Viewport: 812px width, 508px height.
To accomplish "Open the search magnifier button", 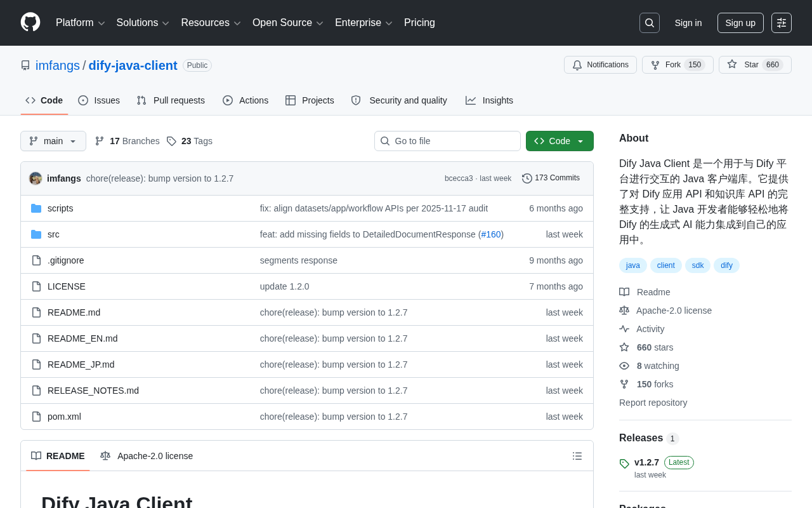I will point(650,23).
